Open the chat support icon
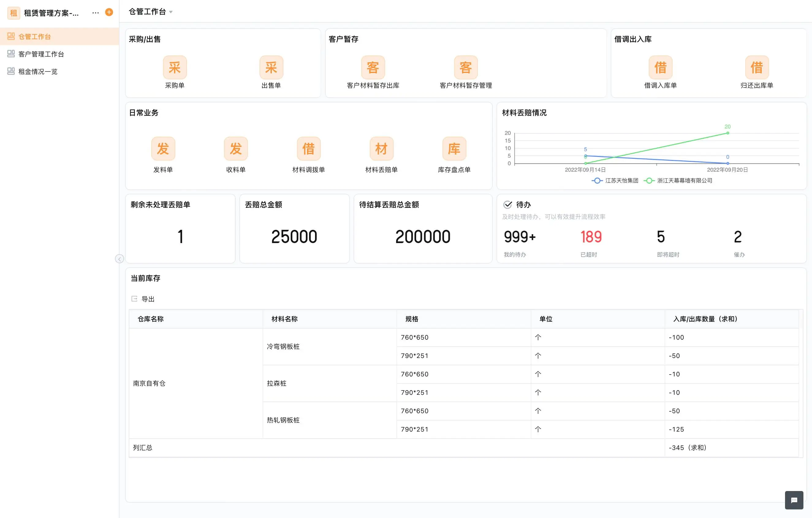Screen dimensions: 812x518 794,500
